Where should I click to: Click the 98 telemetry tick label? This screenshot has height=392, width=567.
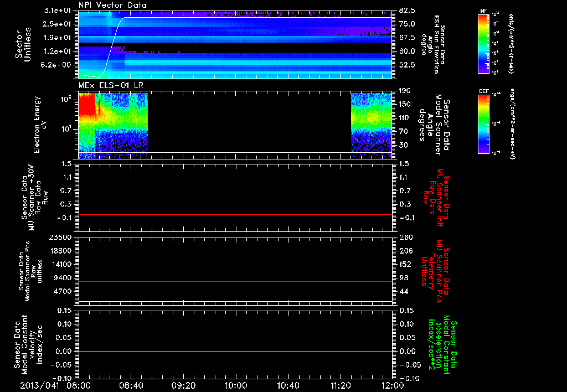(403, 278)
